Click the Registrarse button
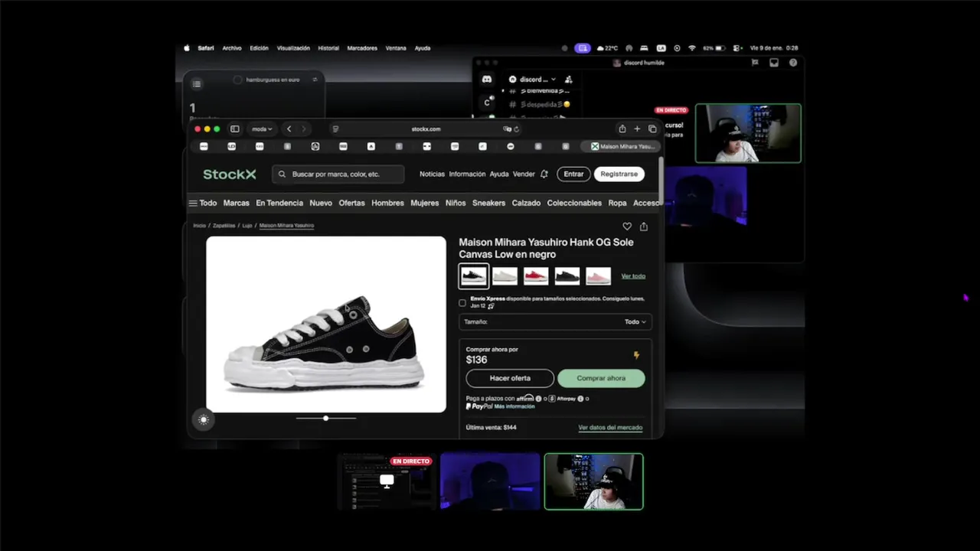Viewport: 980px width, 551px height. (x=619, y=174)
